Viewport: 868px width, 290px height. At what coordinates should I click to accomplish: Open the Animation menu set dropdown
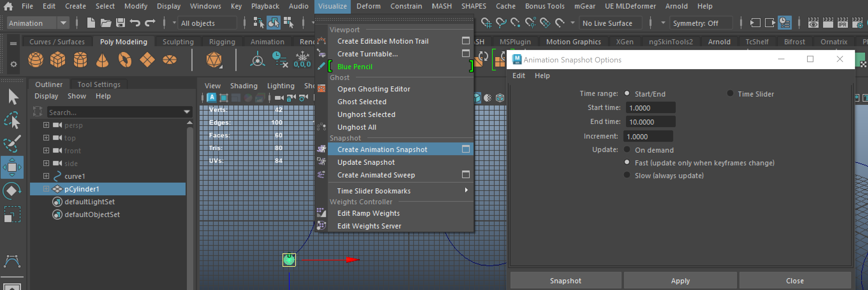63,23
